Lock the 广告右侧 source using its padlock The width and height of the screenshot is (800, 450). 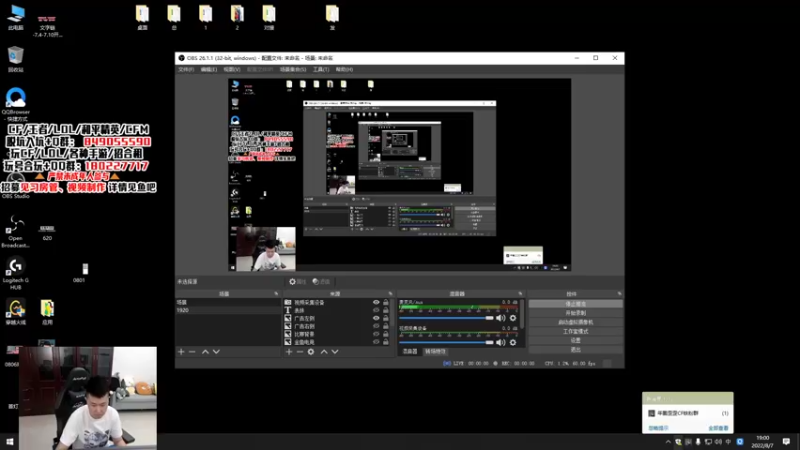pos(386,326)
